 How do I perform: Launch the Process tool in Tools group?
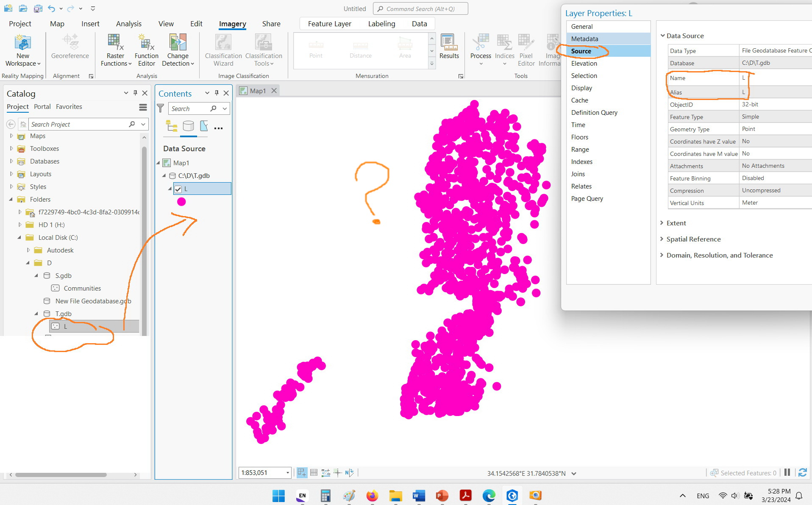(481, 50)
